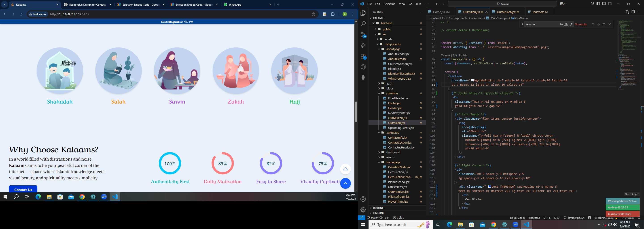Open the Extensions view in activity bar
Image resolution: width=644 pixels, height=229 pixels.
[x=363, y=56]
